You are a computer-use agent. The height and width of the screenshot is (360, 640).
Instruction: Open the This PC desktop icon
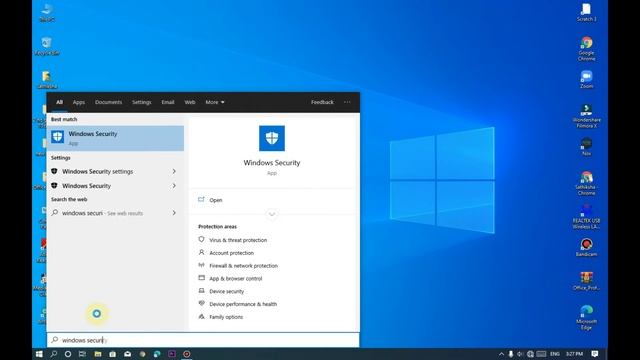(x=47, y=12)
